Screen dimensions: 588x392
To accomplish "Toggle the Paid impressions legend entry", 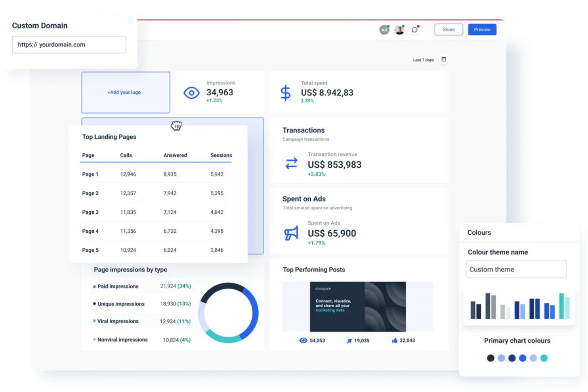I will point(118,286).
